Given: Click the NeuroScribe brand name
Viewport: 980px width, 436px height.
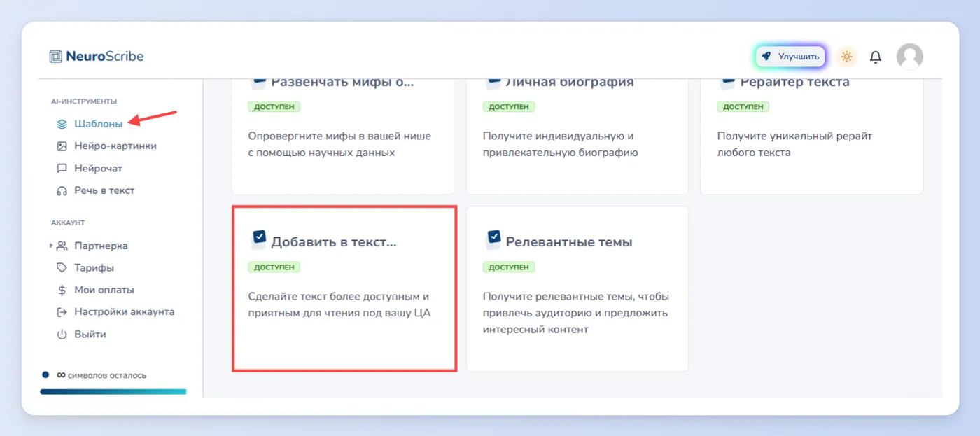Looking at the screenshot, I should pyautogui.click(x=105, y=57).
